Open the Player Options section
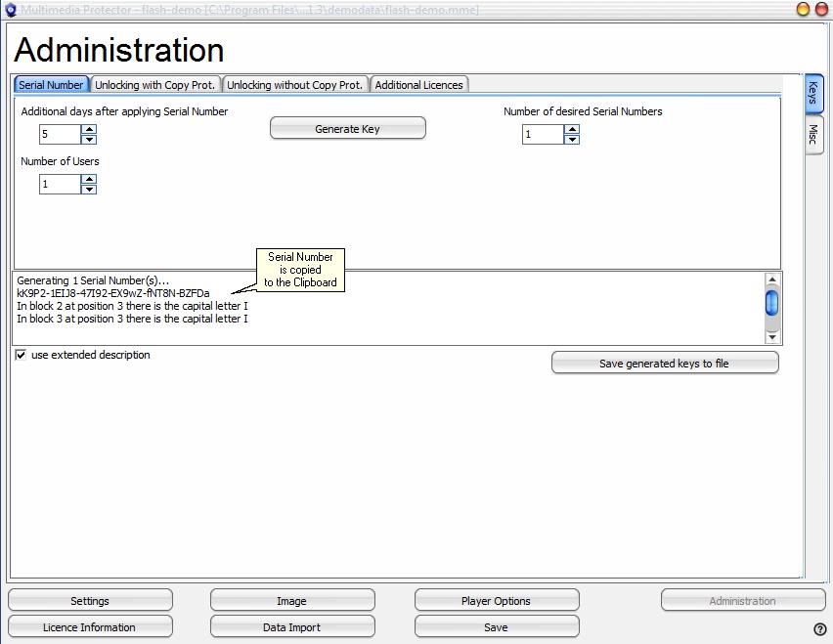Screen dimensions: 833x644 pos(497,601)
